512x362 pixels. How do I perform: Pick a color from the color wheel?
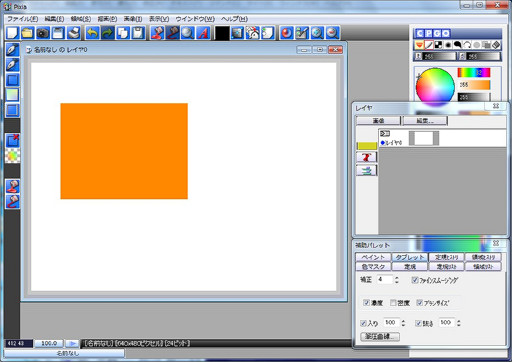click(435, 87)
